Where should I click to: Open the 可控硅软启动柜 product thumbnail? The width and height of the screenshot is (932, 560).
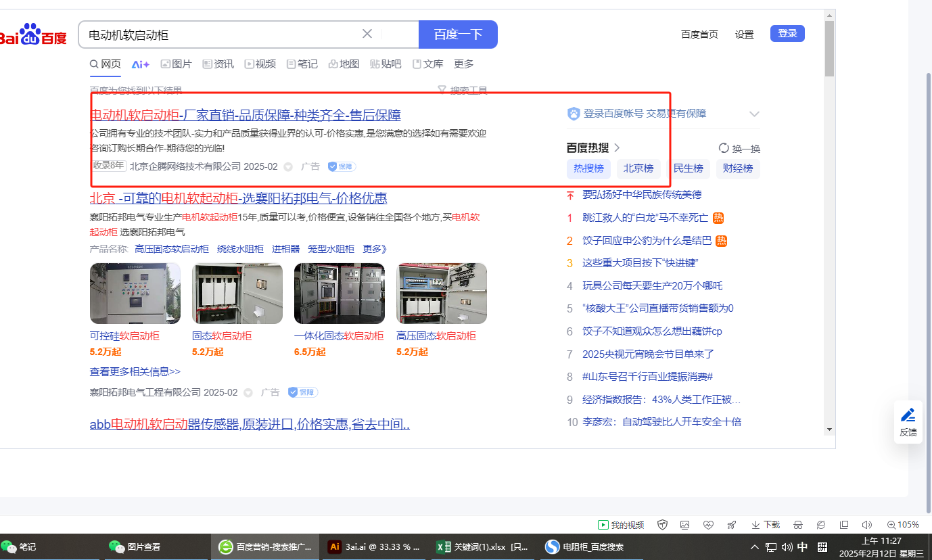coord(135,294)
